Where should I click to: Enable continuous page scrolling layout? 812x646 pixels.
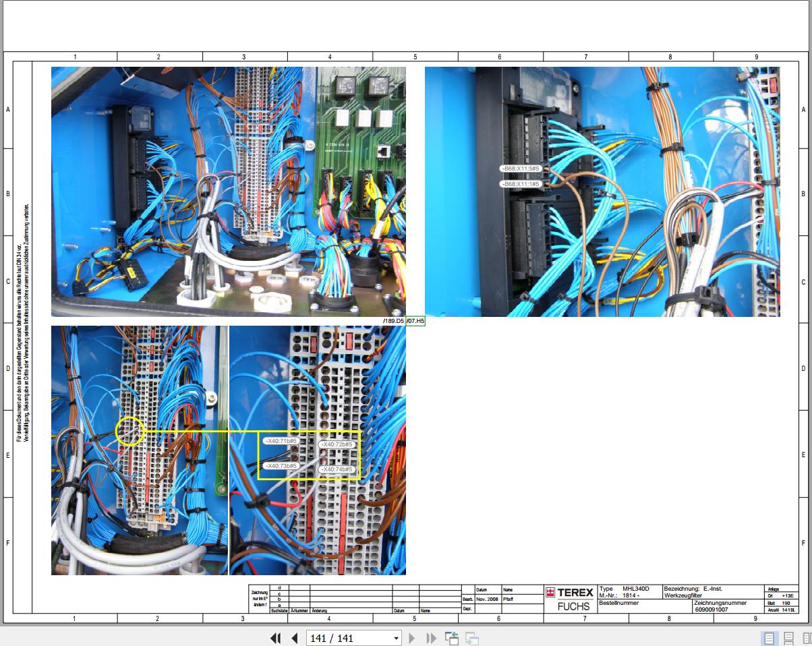coord(788,638)
